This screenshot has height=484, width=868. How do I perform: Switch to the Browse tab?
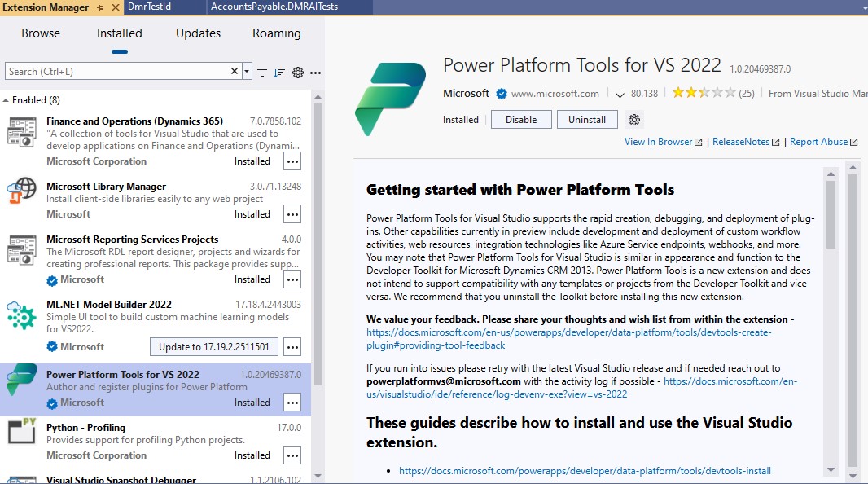[41, 33]
